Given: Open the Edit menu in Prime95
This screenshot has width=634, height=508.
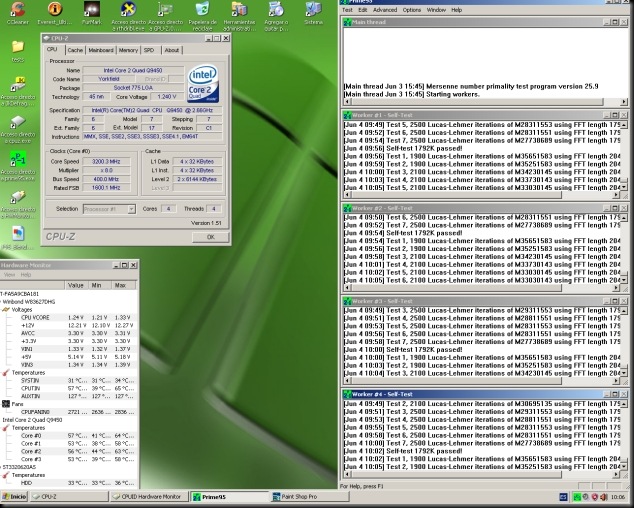Looking at the screenshot, I should tap(363, 10).
